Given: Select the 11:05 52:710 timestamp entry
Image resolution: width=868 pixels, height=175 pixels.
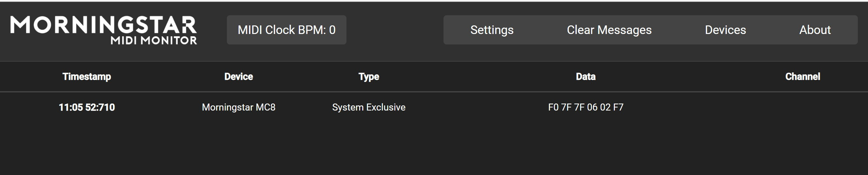Looking at the screenshot, I should pos(87,107).
